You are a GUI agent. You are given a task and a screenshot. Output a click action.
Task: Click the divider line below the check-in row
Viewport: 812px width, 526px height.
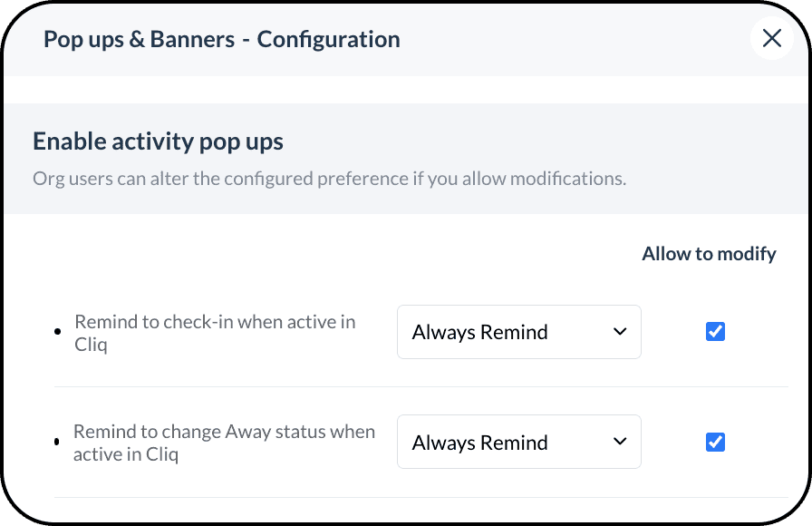pos(420,387)
